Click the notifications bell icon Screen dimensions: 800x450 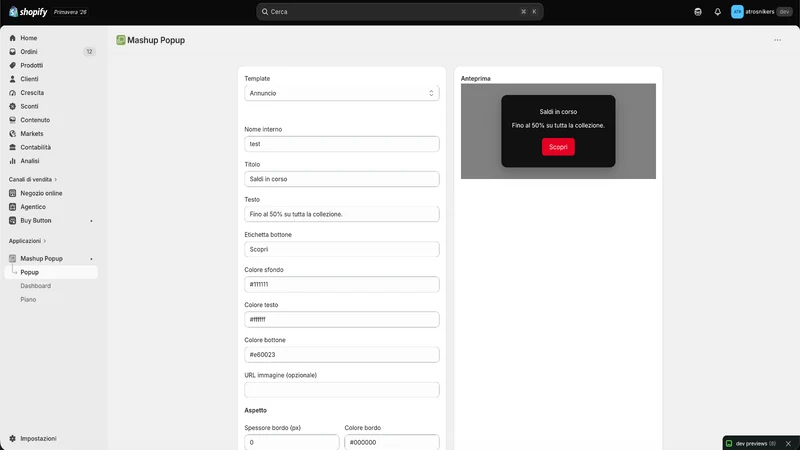click(x=717, y=12)
